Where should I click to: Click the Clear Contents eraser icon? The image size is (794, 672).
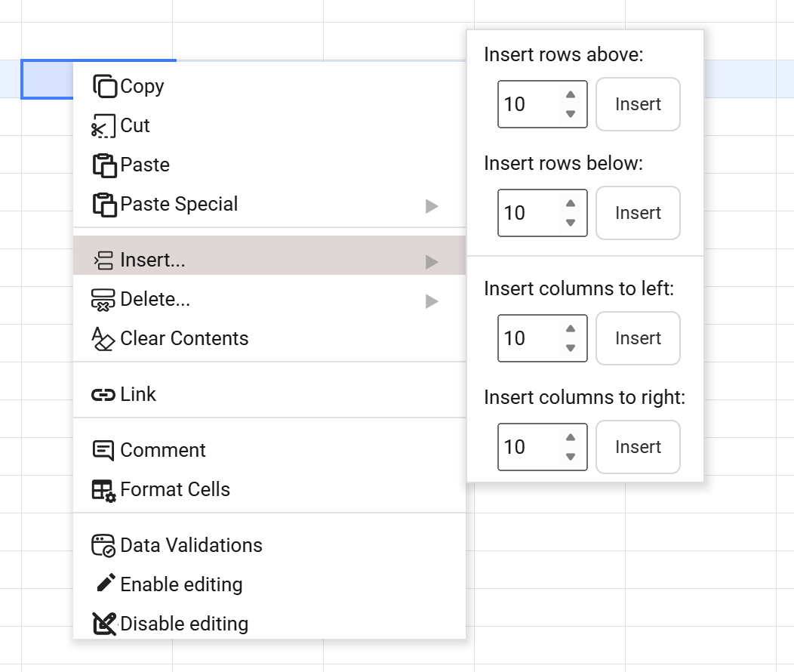pyautogui.click(x=103, y=339)
